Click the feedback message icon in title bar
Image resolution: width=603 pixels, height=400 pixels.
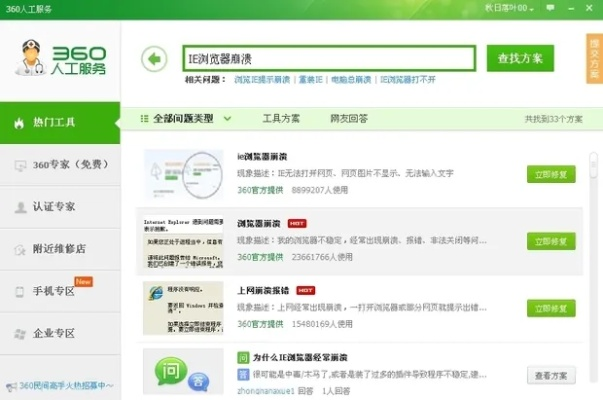(550, 8)
